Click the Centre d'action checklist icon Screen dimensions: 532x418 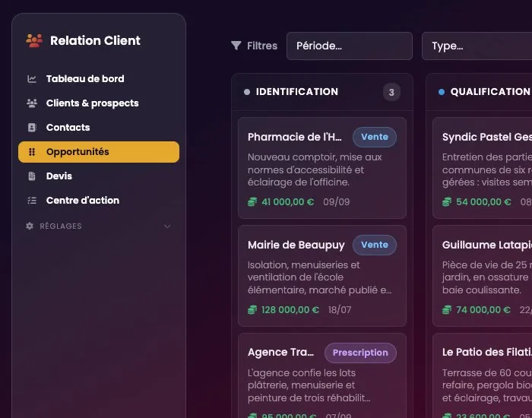click(32, 201)
